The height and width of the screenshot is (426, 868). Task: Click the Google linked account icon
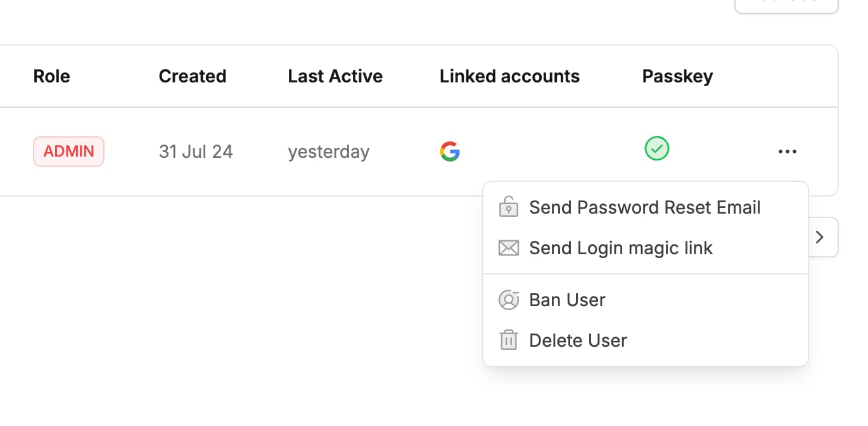[449, 152]
